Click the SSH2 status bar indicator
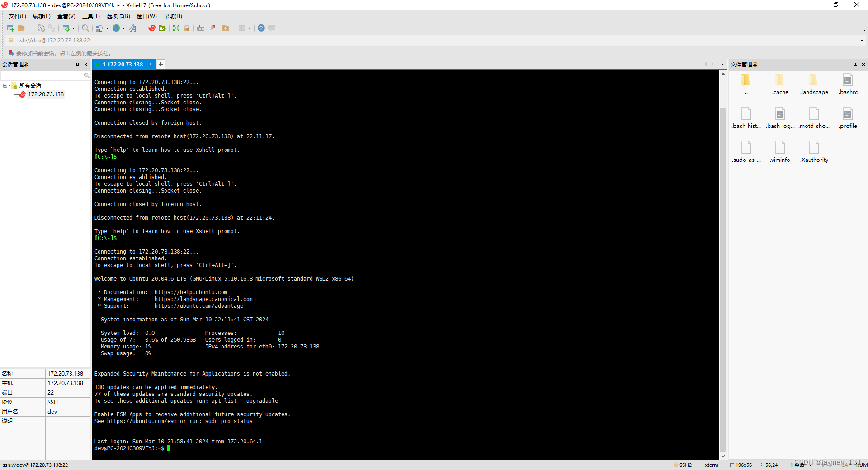868x470 pixels. click(683, 465)
